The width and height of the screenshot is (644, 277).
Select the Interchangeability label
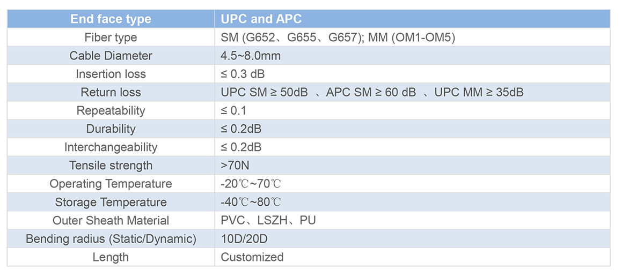tap(111, 147)
